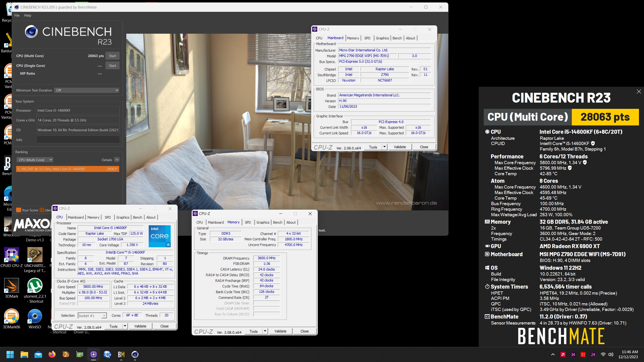This screenshot has width=644, height=362.
Task: Click the CPU chip icon in BenchMate panel
Action: coord(487,132)
